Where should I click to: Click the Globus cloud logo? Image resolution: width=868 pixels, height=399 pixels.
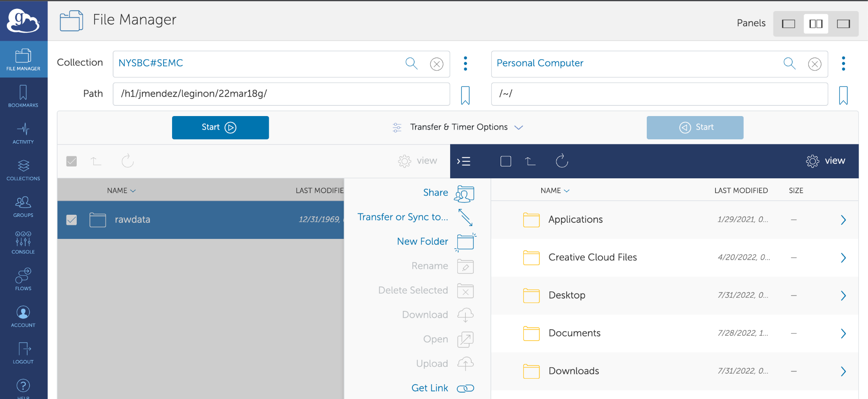coord(23,20)
